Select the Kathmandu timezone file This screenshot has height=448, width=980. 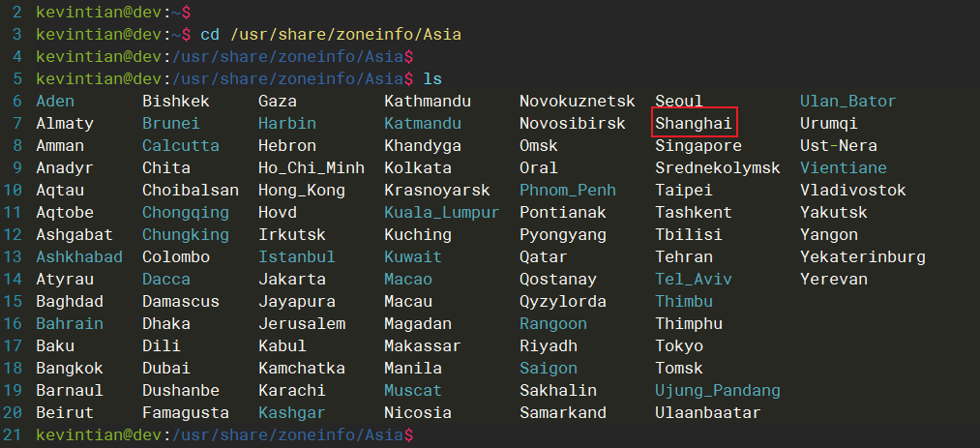pyautogui.click(x=427, y=101)
